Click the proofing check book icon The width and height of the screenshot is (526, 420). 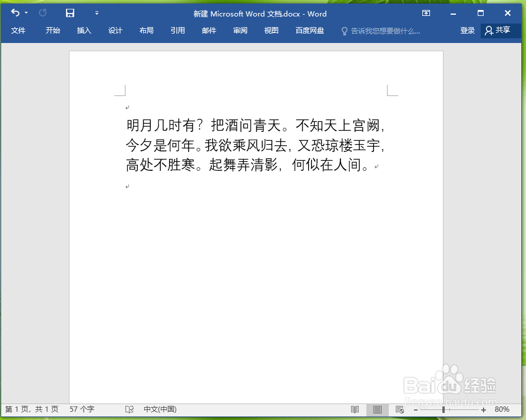[130, 409]
